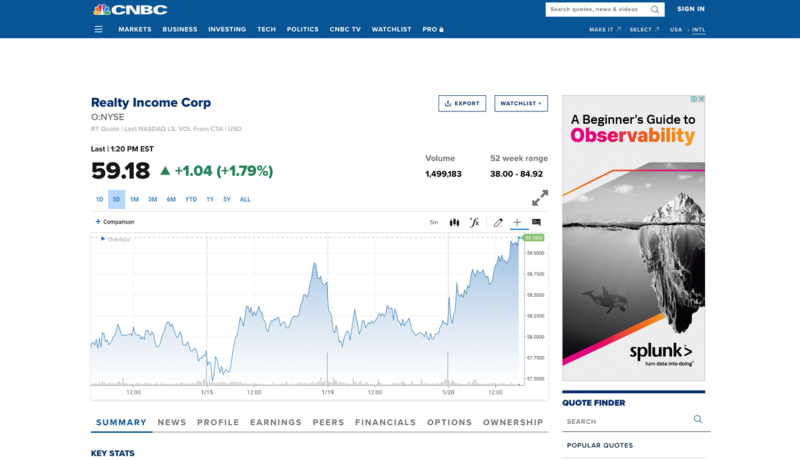Click the Splunk Observability ad image

pyautogui.click(x=634, y=238)
